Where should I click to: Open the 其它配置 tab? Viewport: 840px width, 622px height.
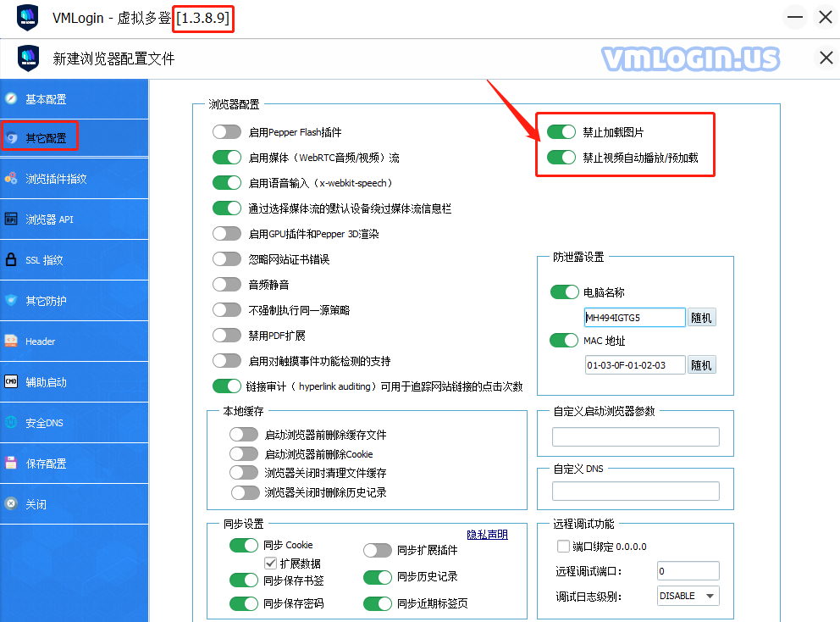click(x=74, y=138)
